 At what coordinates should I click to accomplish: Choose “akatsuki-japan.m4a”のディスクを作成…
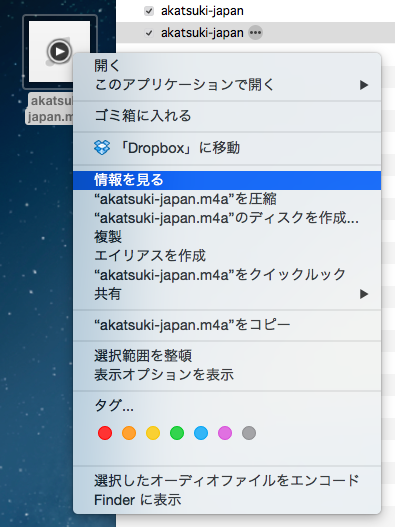[227, 218]
